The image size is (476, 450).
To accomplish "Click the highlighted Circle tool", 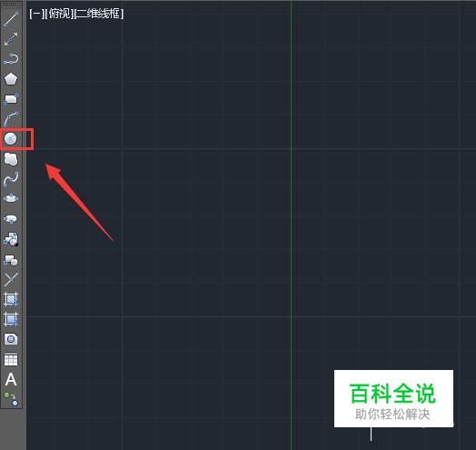I will pos(11,139).
